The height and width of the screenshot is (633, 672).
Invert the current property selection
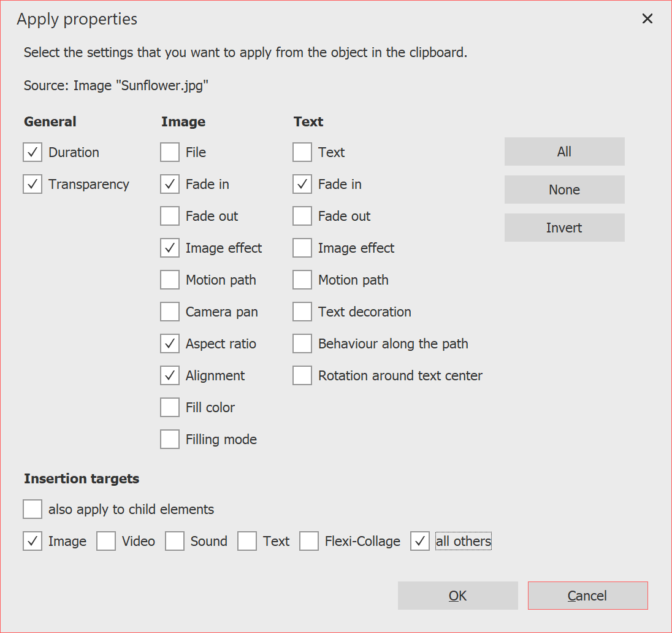[564, 228]
